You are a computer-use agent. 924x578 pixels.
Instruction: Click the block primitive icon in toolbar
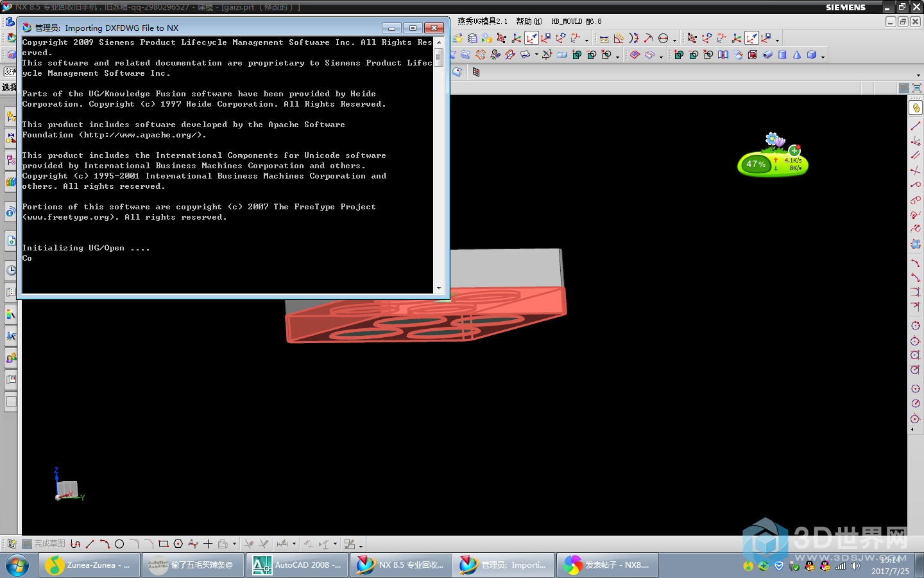812,55
